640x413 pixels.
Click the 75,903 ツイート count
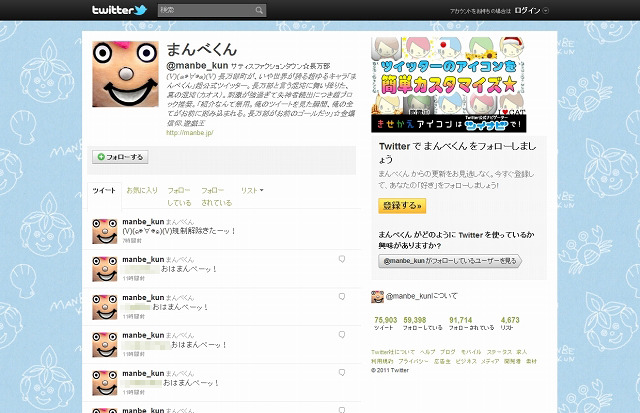(x=385, y=323)
